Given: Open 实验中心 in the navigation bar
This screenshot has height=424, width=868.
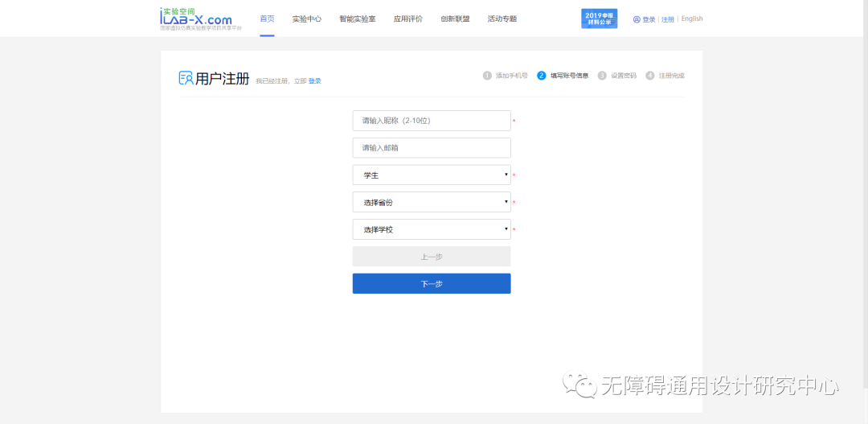Looking at the screenshot, I should [x=306, y=19].
